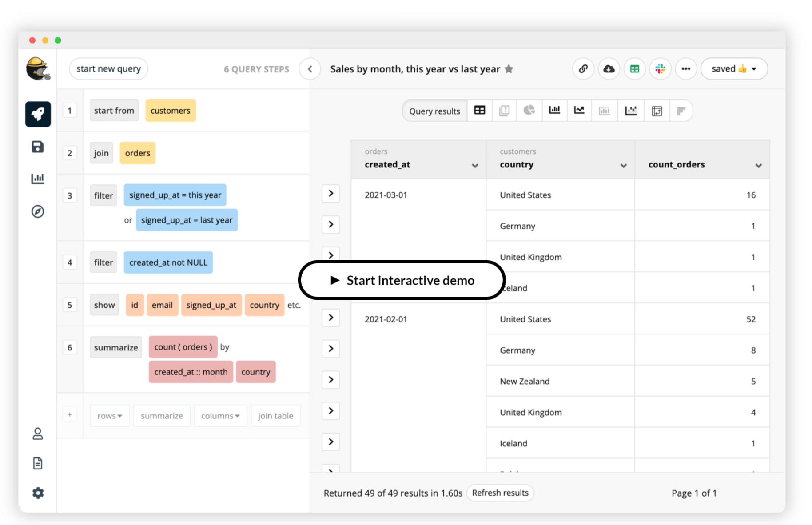
Task: Switch to the table view tab
Action: click(480, 111)
